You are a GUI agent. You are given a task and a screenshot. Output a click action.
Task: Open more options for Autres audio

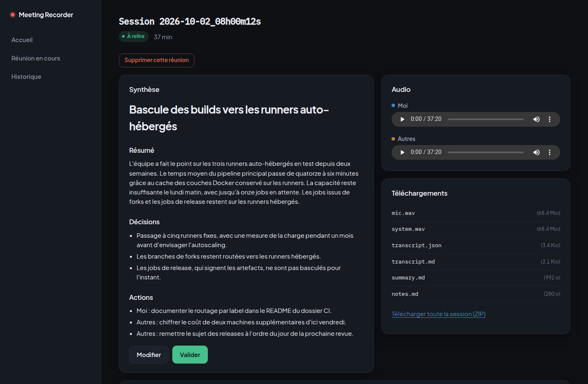pos(550,152)
